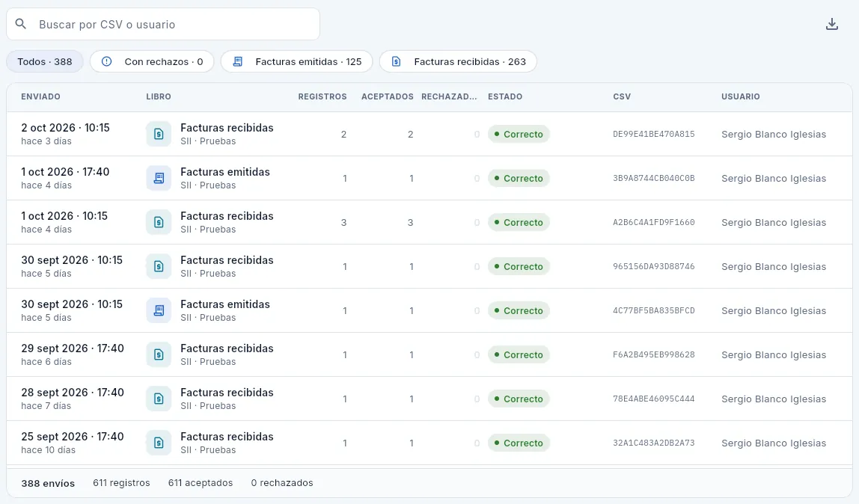Click the book icon in row DE99E41BE470A815
Image resolution: width=859 pixels, height=504 pixels.
[159, 134]
